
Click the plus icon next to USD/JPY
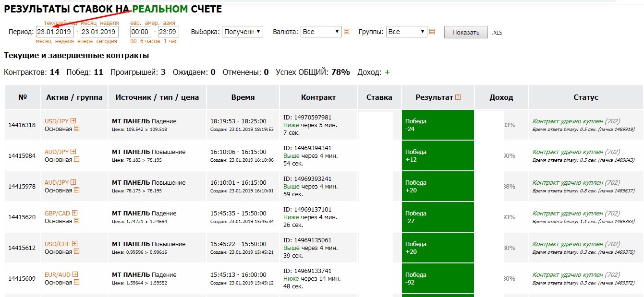click(73, 121)
